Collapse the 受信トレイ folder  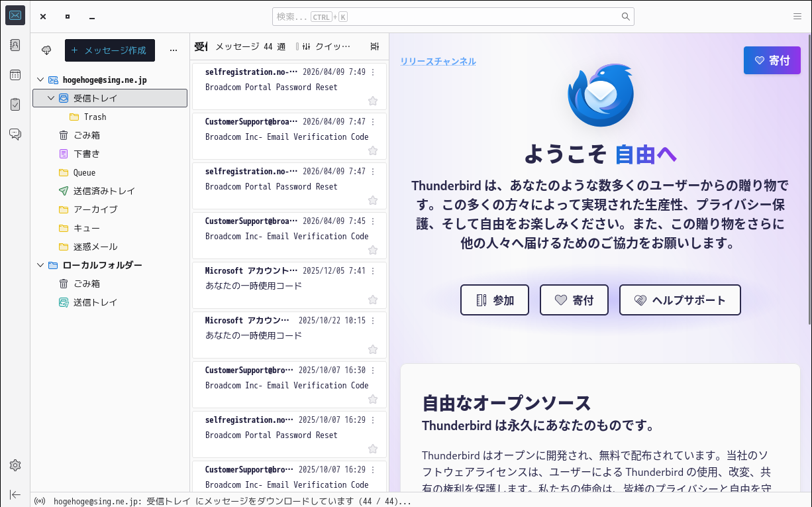click(x=51, y=98)
